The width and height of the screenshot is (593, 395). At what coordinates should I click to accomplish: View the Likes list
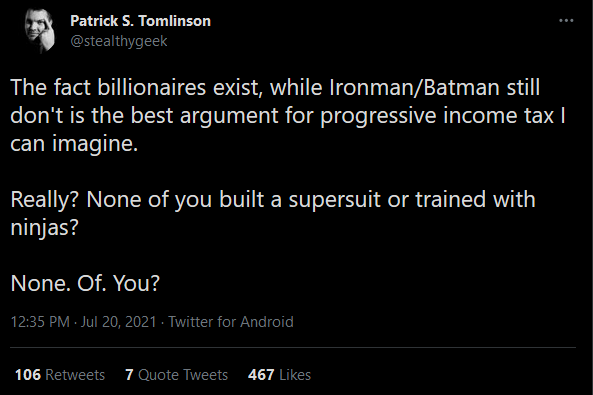279,375
